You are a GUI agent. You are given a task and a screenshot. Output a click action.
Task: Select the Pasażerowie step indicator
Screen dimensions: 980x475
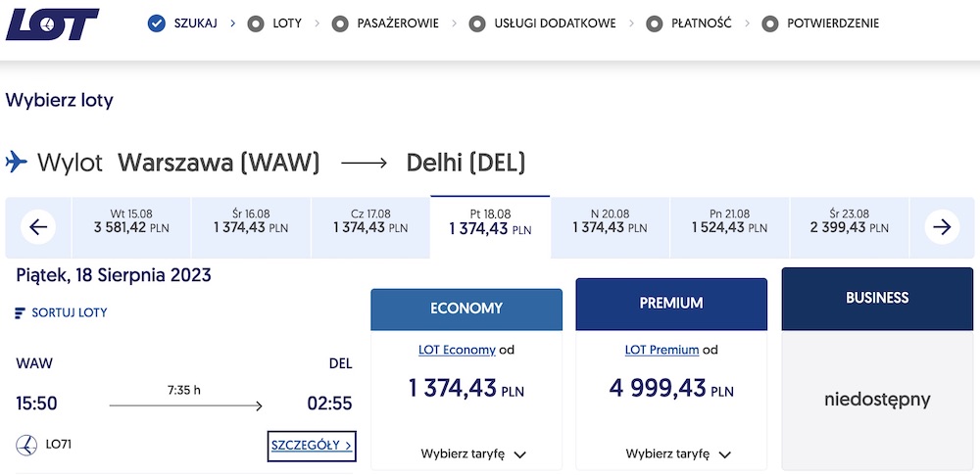pyautogui.click(x=385, y=24)
